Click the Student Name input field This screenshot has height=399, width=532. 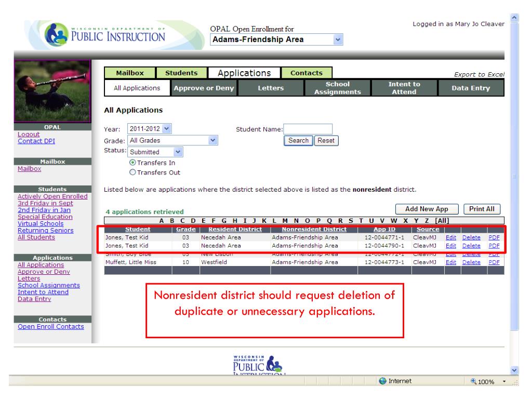tap(308, 129)
